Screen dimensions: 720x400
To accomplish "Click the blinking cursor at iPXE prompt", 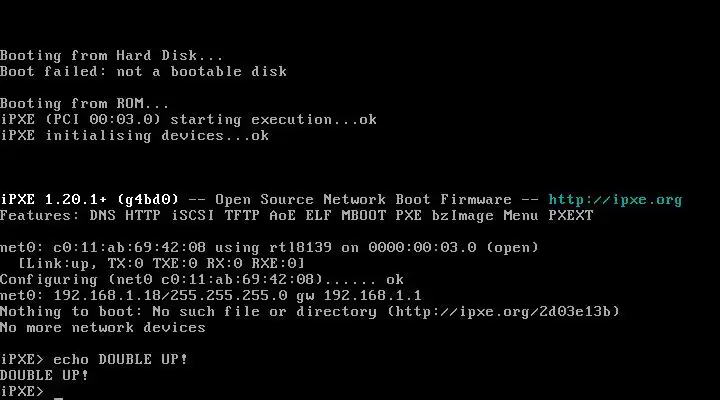I will click(x=58, y=398).
